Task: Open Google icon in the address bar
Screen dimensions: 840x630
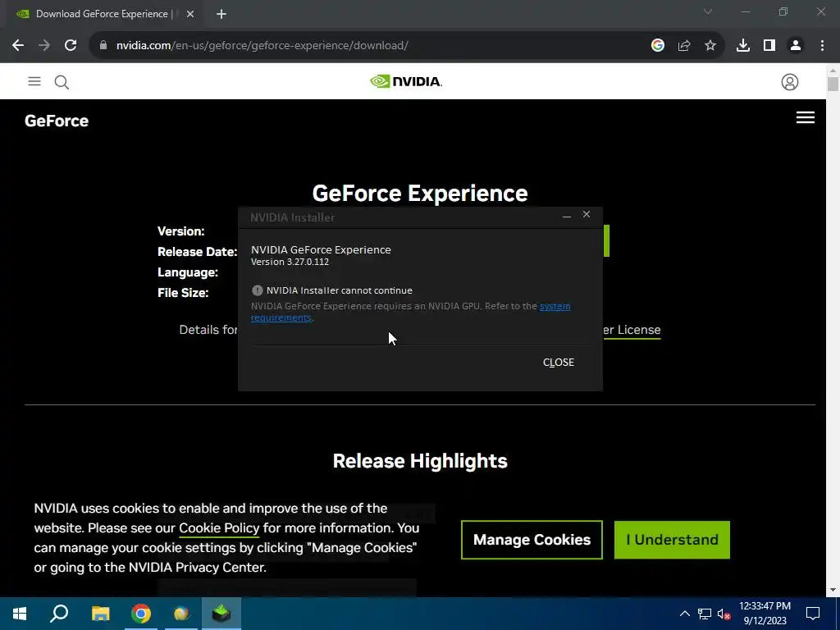Action: (x=658, y=46)
